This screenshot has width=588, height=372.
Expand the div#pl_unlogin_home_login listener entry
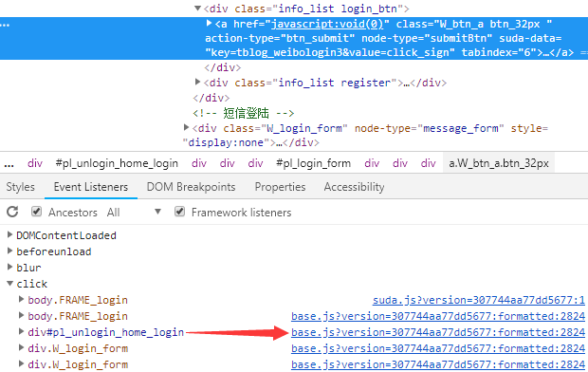pyautogui.click(x=22, y=332)
